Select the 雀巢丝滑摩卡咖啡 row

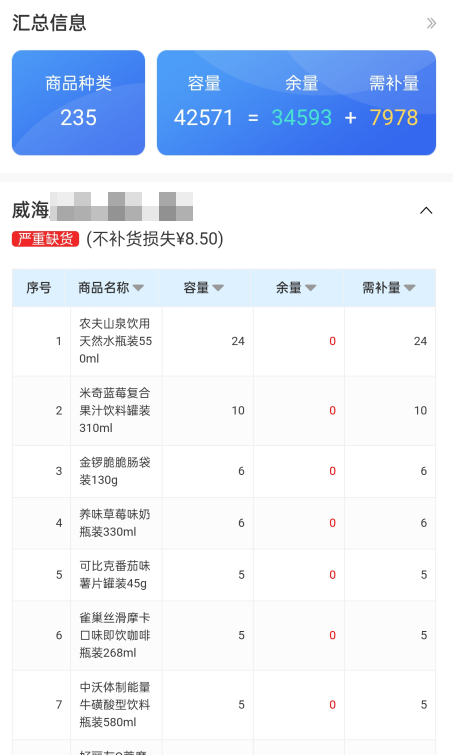pos(224,636)
